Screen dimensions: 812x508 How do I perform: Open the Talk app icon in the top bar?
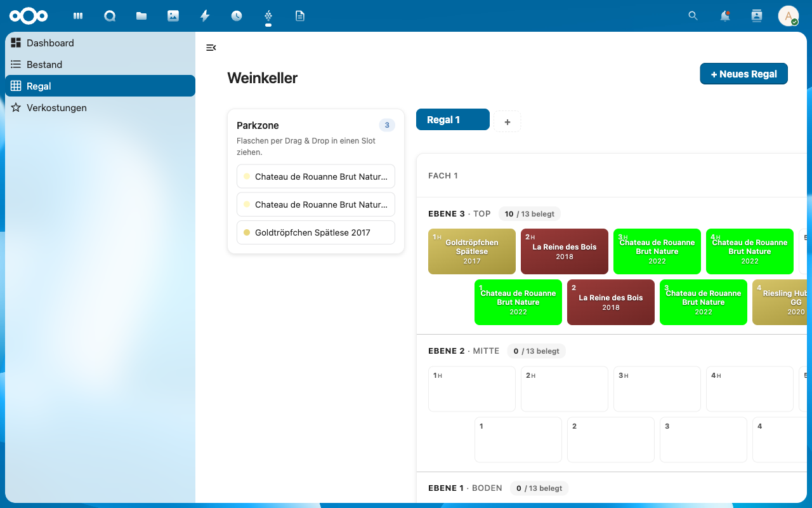click(x=110, y=16)
